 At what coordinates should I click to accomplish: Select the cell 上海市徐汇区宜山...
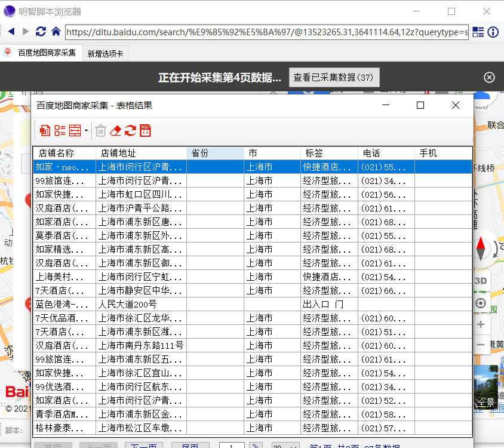pos(141,373)
